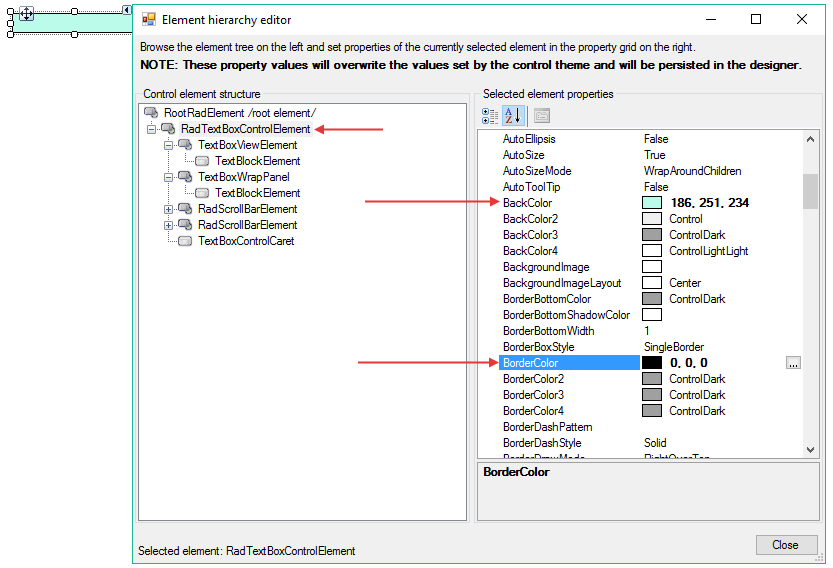Select the BorderColor4 property name
This screenshot has height=568, width=833.
point(533,411)
